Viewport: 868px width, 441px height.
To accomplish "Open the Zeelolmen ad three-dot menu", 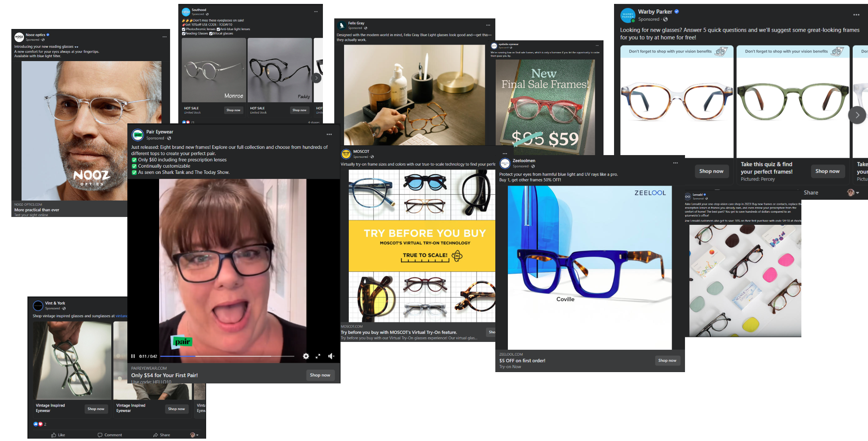I will tap(675, 163).
